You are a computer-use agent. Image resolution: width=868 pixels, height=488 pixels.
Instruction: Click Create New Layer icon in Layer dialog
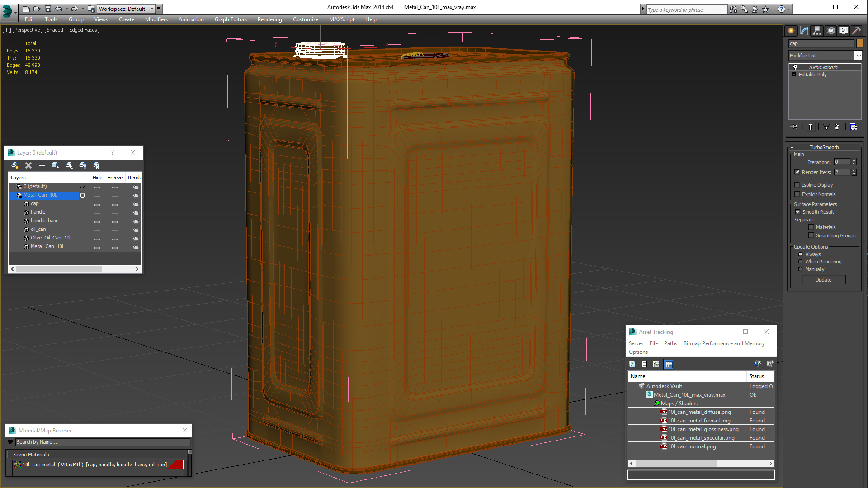[x=15, y=165]
